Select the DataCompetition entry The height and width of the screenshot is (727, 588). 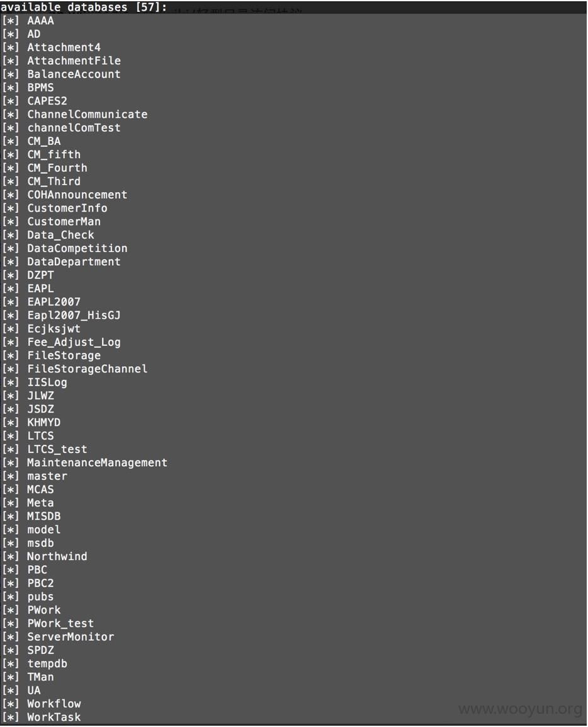tap(77, 248)
